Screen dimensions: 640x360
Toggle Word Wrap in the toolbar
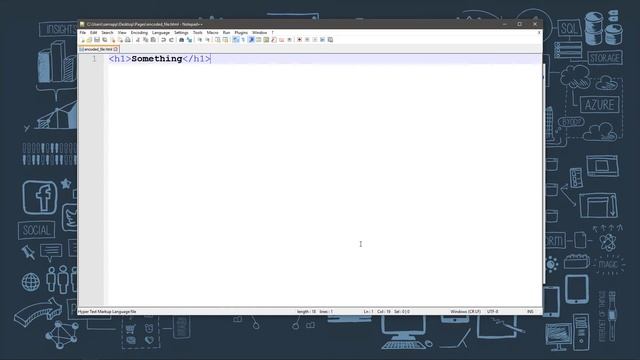click(x=236, y=40)
